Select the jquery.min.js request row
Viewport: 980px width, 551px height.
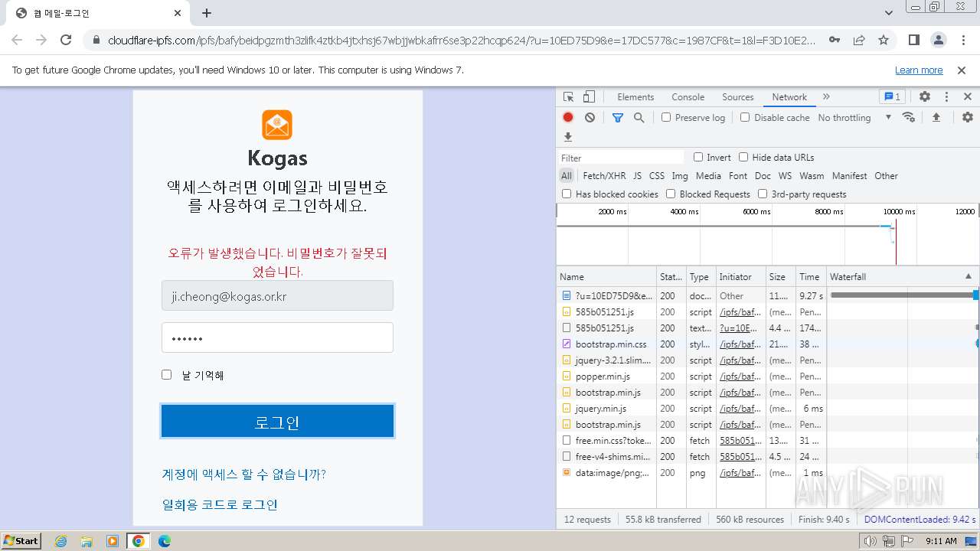click(x=768, y=409)
